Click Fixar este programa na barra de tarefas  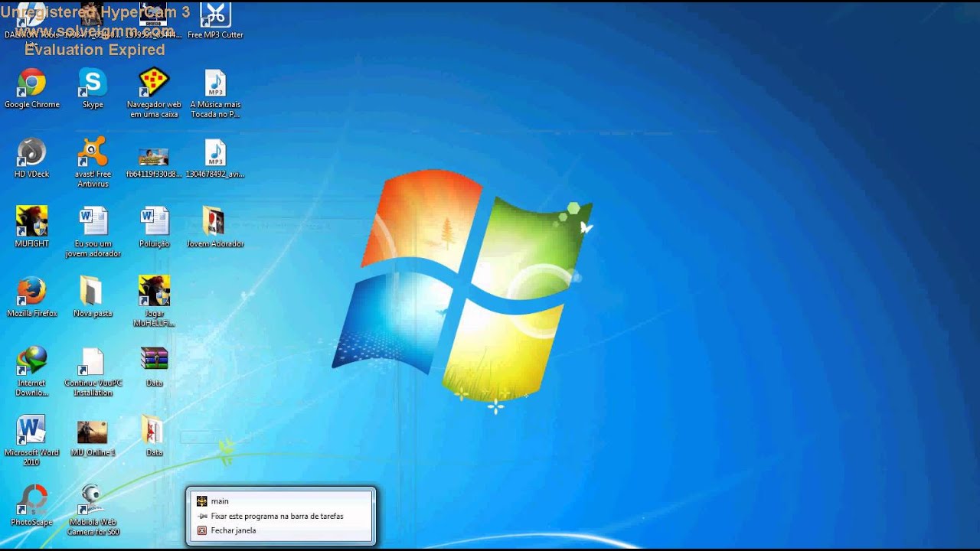[282, 516]
